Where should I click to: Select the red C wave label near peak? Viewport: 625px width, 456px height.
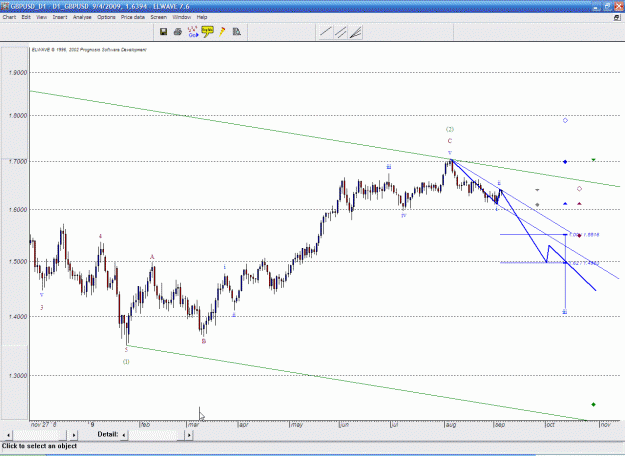pyautogui.click(x=450, y=141)
